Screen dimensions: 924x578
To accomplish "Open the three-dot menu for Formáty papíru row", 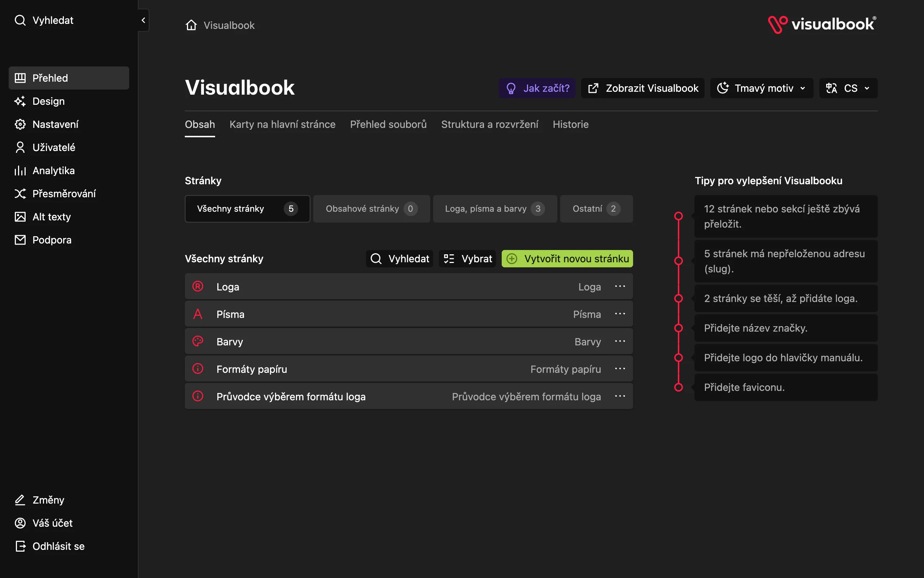I will pos(620,369).
